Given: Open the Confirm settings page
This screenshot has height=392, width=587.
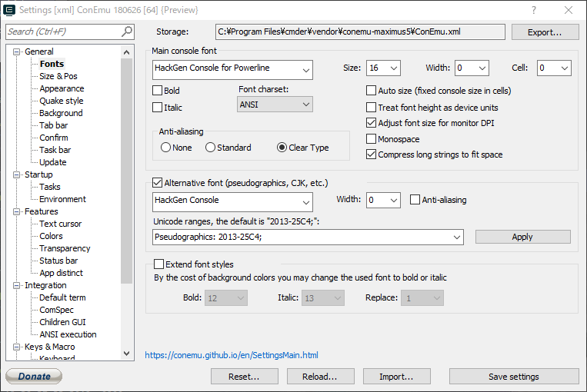Looking at the screenshot, I should (54, 138).
